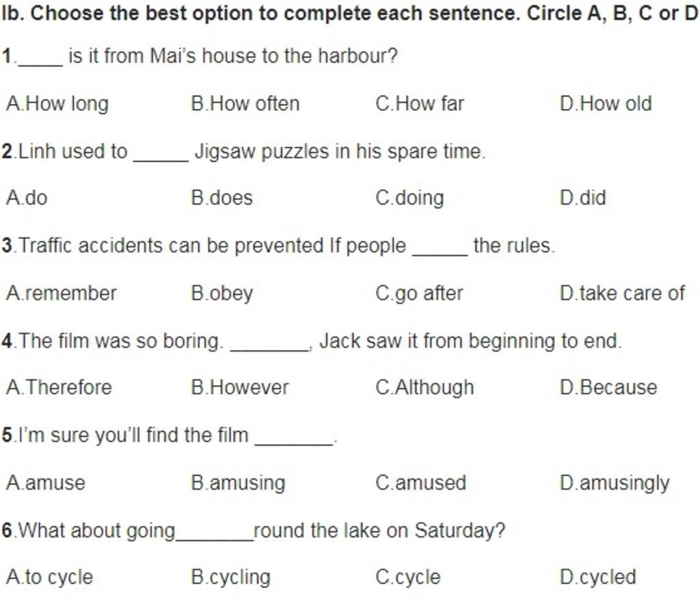Select option C. doing
Image resolution: width=700 pixels, height=604 pixels.
(410, 198)
